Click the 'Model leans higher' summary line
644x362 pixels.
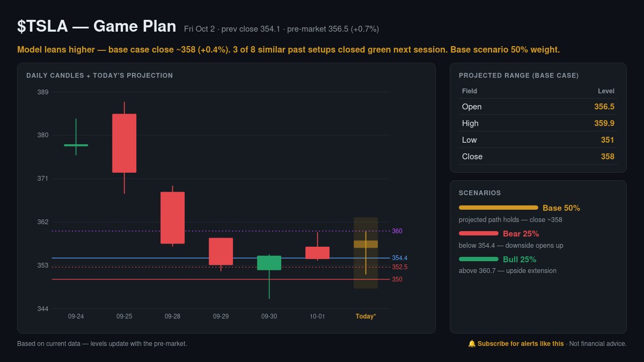289,50
